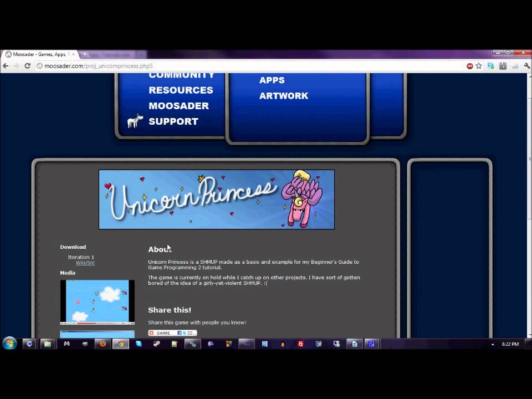Close the Moosader tab
This screenshot has height=399, width=532.
[x=73, y=54]
